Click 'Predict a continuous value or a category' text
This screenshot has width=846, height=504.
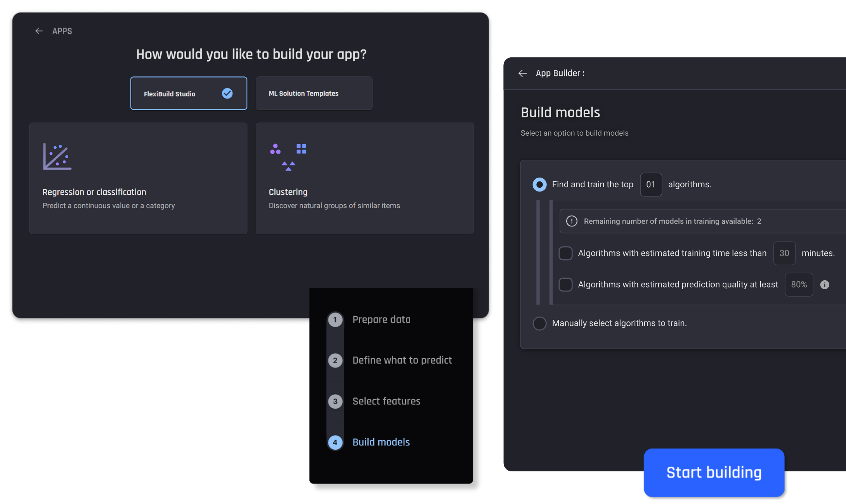[109, 205]
